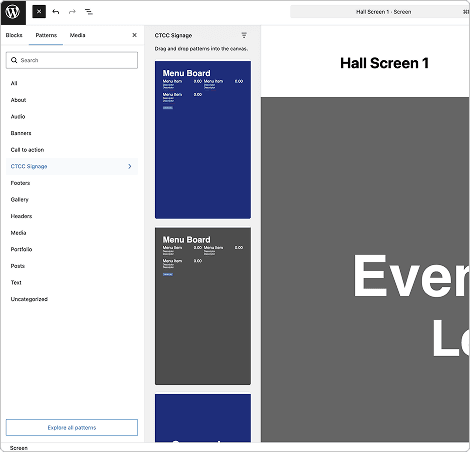Select the About category
470x452 pixels.
(72, 100)
